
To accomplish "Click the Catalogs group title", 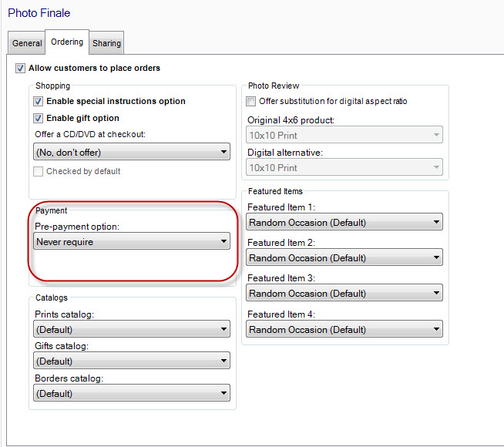I will click(52, 297).
